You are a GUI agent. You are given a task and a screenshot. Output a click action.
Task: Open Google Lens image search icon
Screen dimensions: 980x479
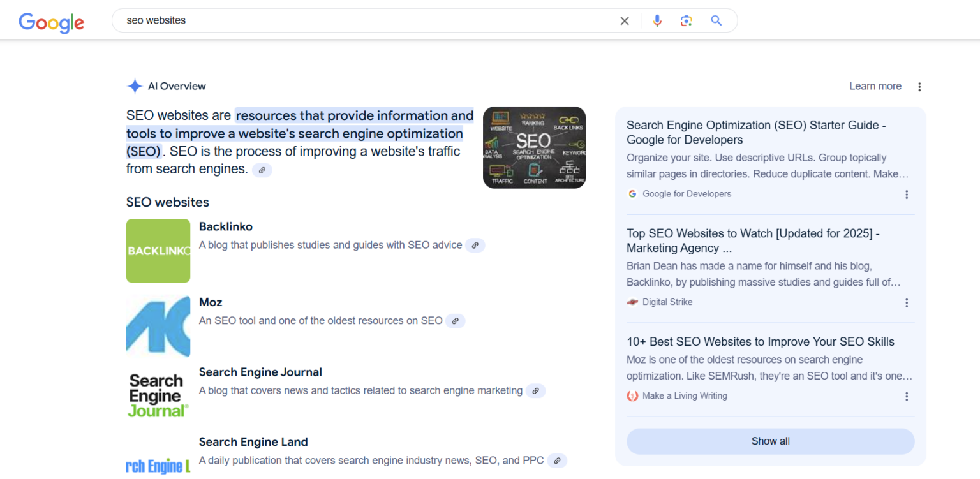pyautogui.click(x=686, y=20)
